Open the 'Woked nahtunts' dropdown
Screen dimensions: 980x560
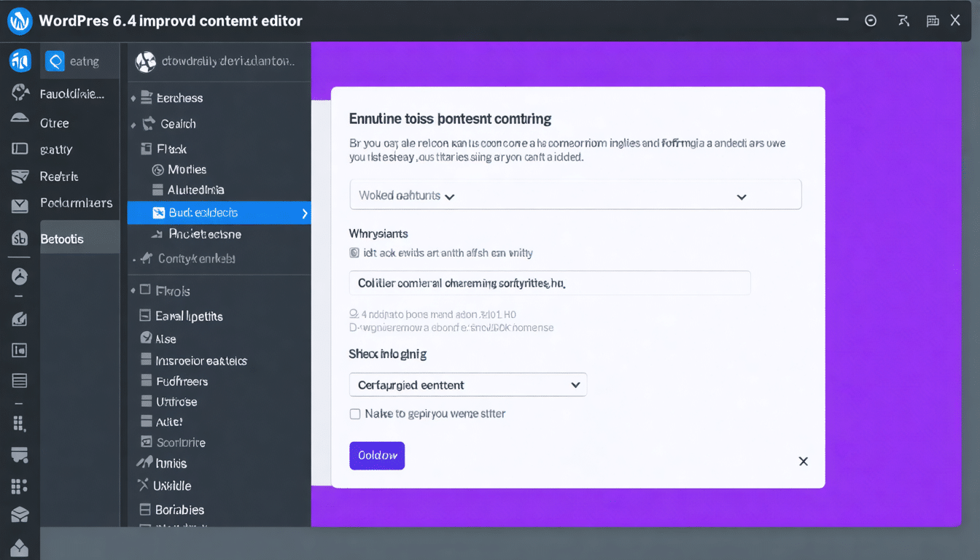pyautogui.click(x=575, y=194)
